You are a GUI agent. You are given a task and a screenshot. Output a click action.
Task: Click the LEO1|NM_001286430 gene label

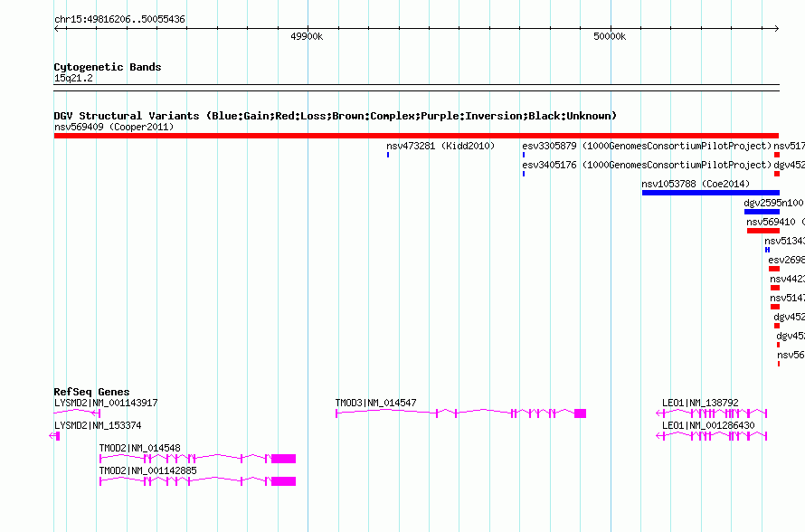coord(708,426)
